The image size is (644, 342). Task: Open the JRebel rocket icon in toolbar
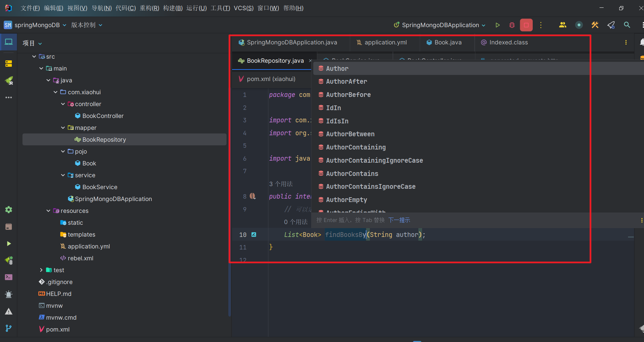click(611, 25)
